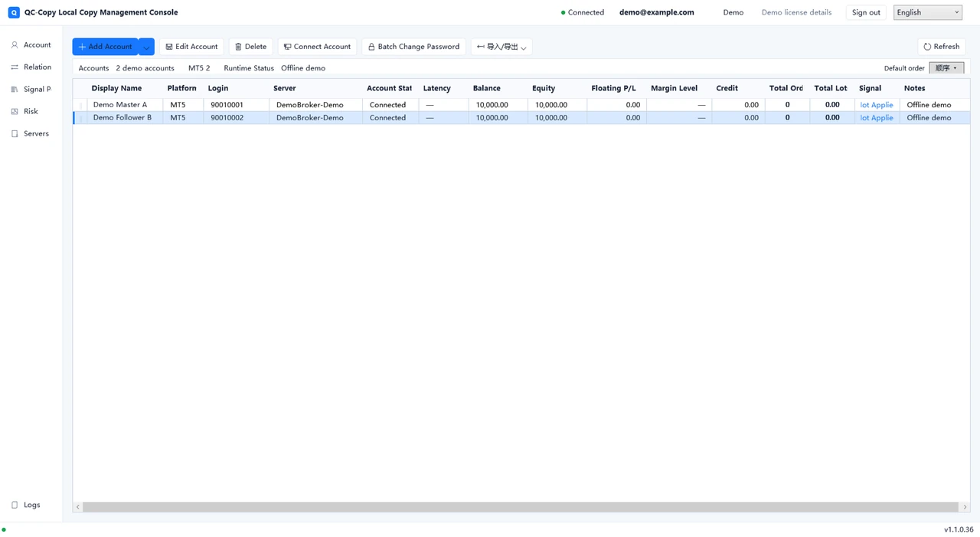The width and height of the screenshot is (980, 537).
Task: Click the table's scroll left arrow
Action: (78, 507)
